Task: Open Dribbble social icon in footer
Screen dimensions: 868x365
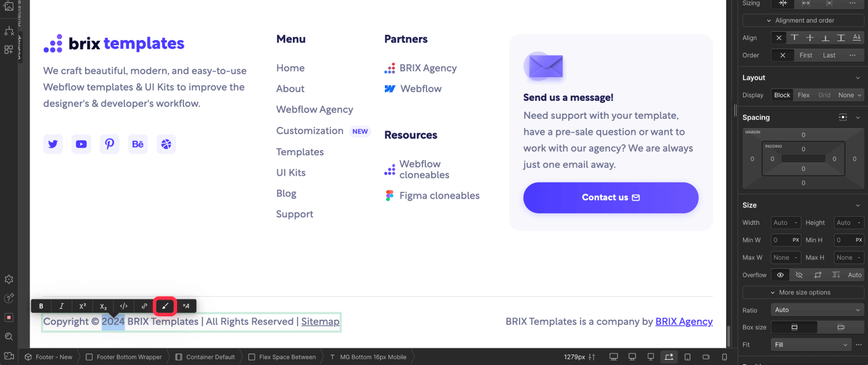Action: 167,144
